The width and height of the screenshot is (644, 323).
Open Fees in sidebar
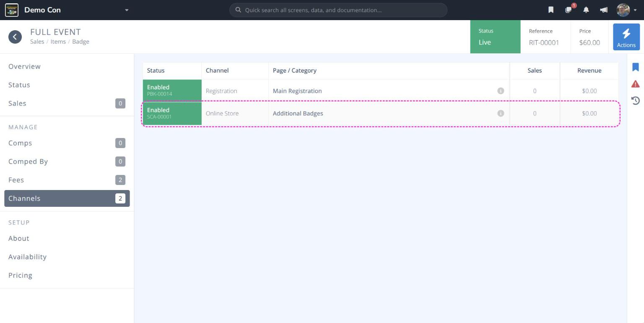point(67,180)
